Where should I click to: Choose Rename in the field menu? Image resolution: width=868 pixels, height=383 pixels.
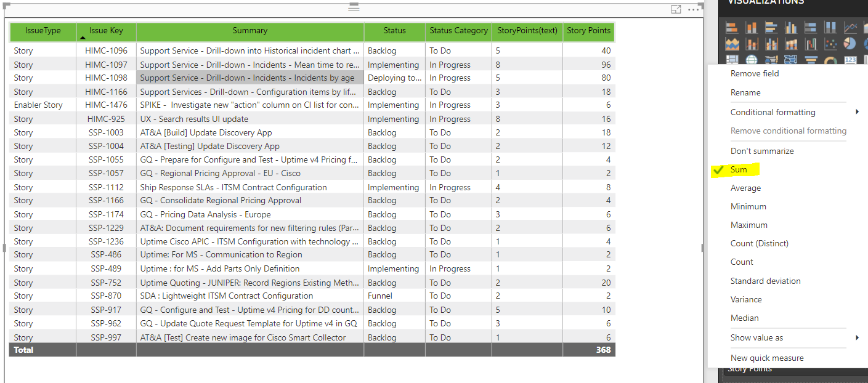click(745, 92)
